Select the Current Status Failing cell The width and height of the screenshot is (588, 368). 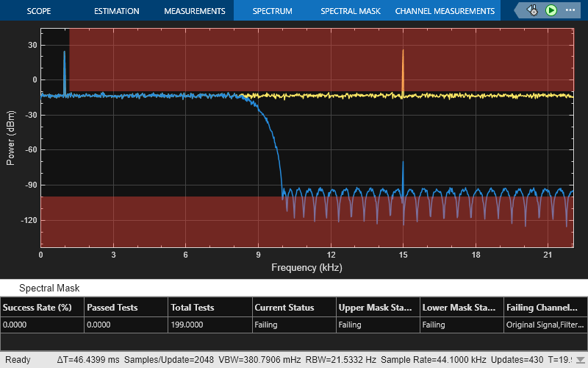click(294, 325)
